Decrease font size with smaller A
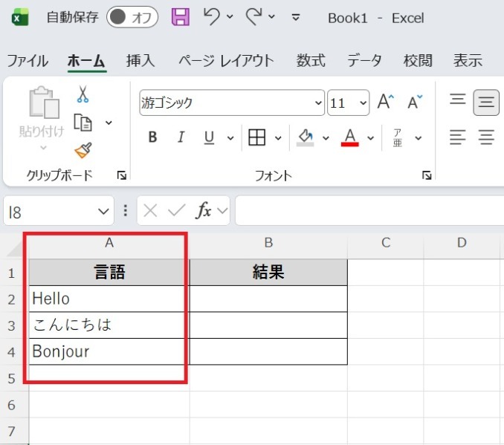This screenshot has height=445, width=504. (x=415, y=103)
